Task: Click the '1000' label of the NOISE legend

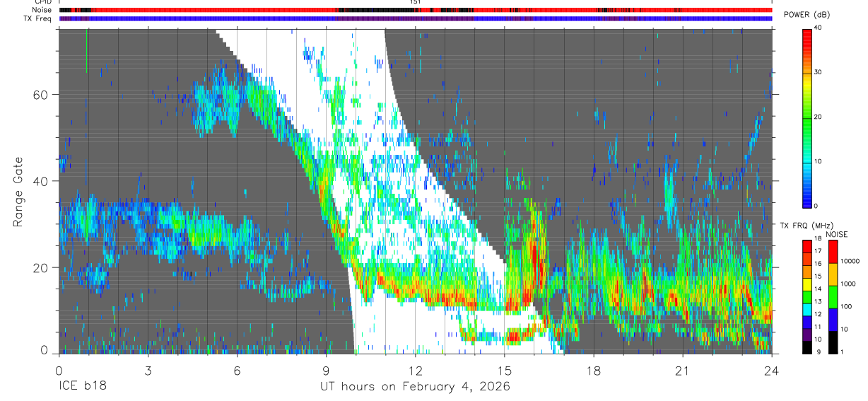Action: 848,284
